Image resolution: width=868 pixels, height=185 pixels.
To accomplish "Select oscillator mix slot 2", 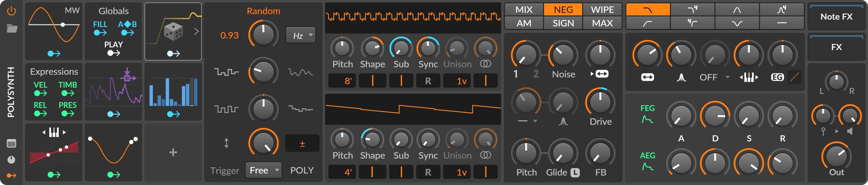I will tap(536, 74).
